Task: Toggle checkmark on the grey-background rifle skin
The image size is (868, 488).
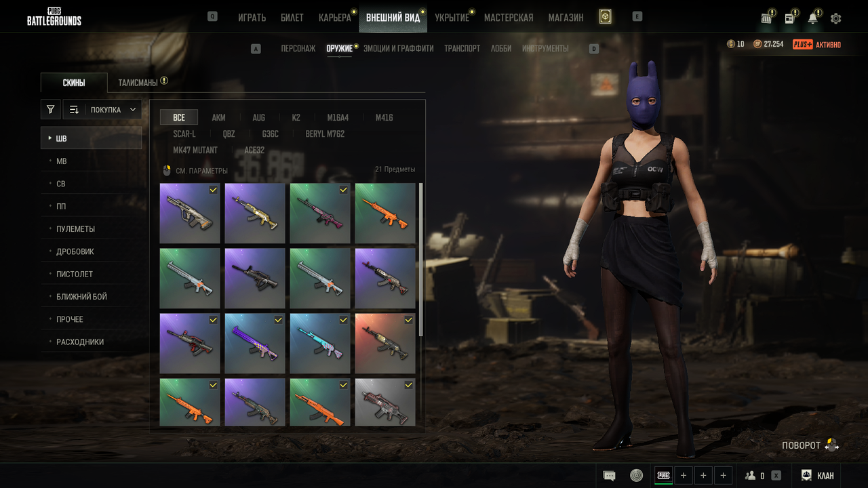Action: coord(408,385)
